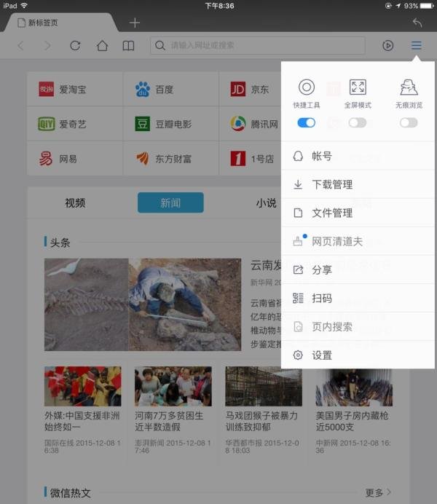Read headline 美国男子房内藏枪近5000支
Image resolution: width=437 pixels, height=504 pixels.
353,421
